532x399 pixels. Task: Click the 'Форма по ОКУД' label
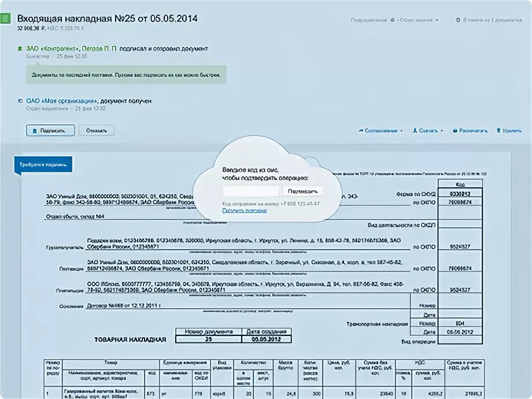click(x=416, y=194)
